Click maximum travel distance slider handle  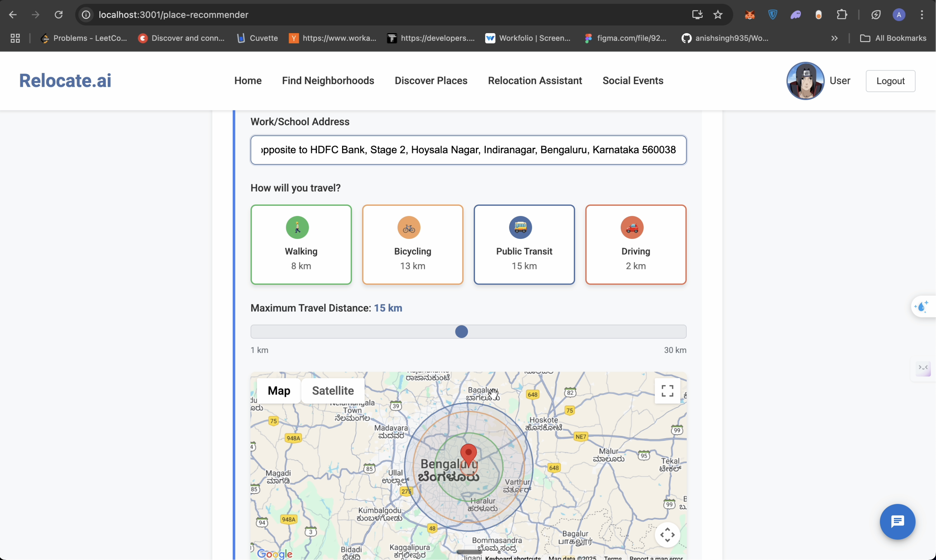(461, 332)
